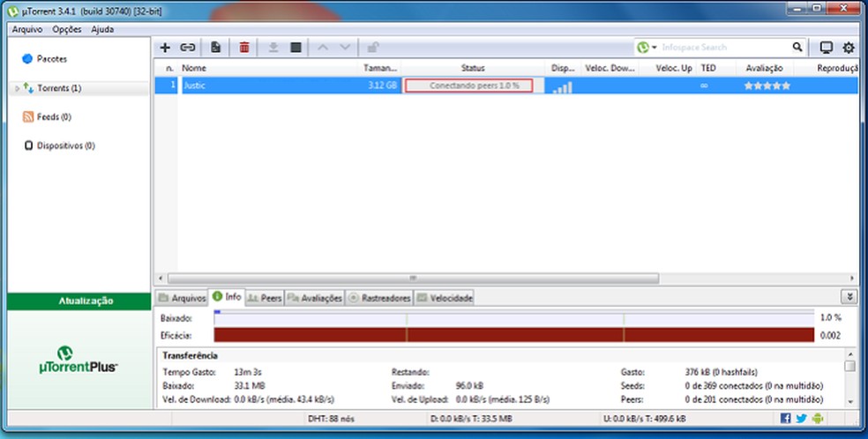This screenshot has height=439, width=868.
Task: Switch to the Peers tab
Action: [x=265, y=298]
